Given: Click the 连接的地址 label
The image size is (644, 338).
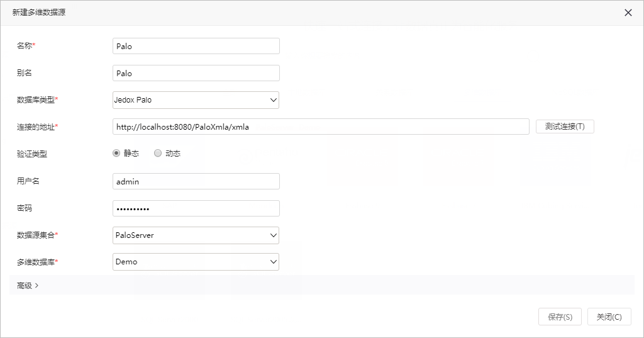Looking at the screenshot, I should point(37,127).
